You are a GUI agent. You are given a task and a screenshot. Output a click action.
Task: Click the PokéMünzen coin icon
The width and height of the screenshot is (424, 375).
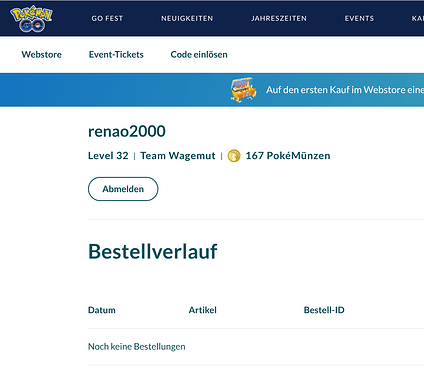pos(234,156)
